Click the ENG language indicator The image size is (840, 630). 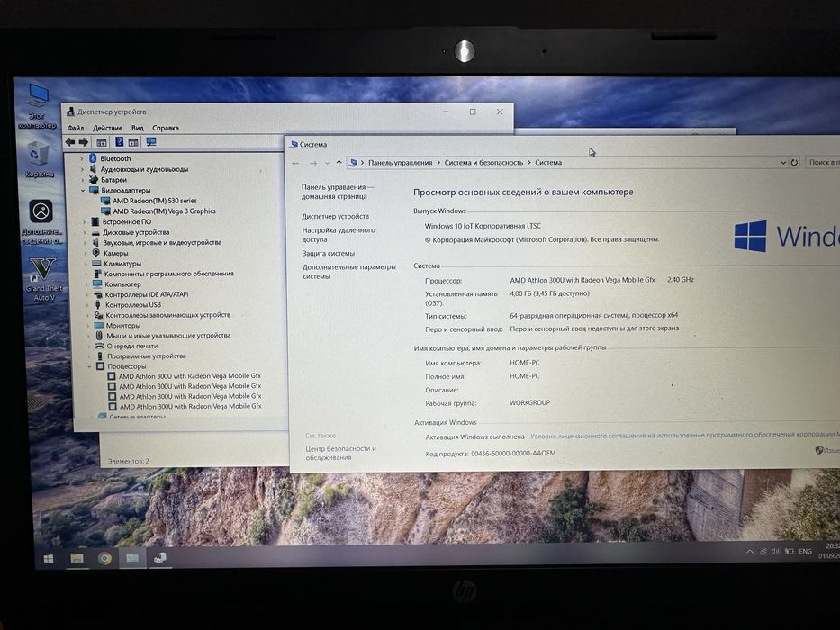click(x=805, y=551)
